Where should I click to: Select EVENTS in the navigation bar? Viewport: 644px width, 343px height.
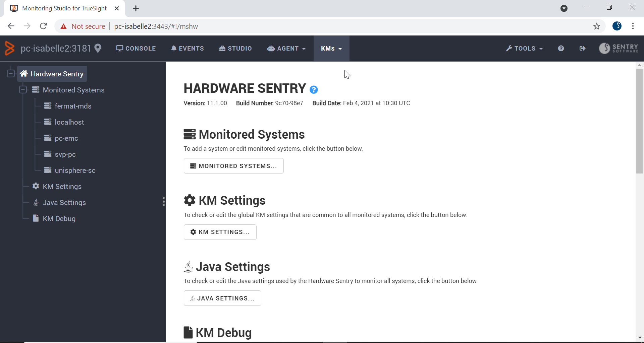pyautogui.click(x=191, y=48)
